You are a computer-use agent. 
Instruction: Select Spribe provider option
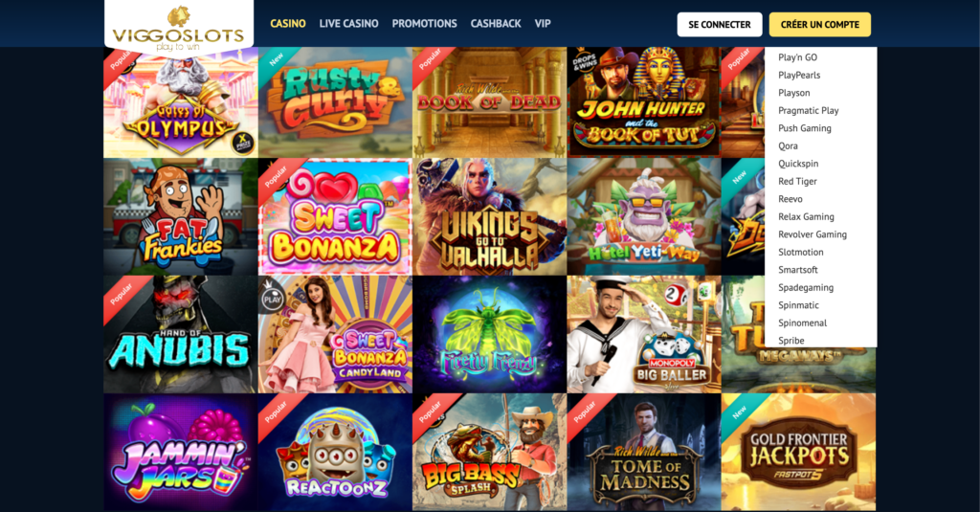(x=791, y=340)
